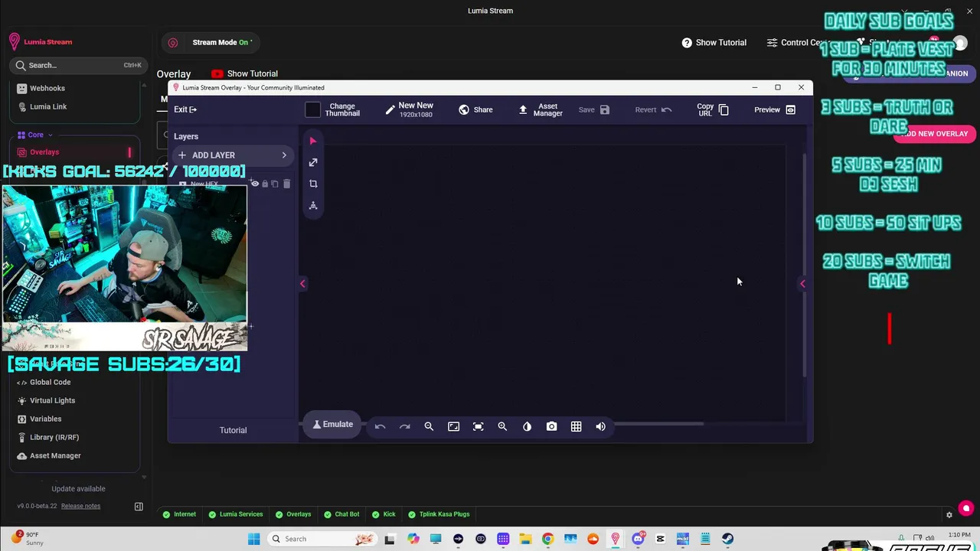
Task: Toggle the grid display on canvas
Action: (x=576, y=426)
